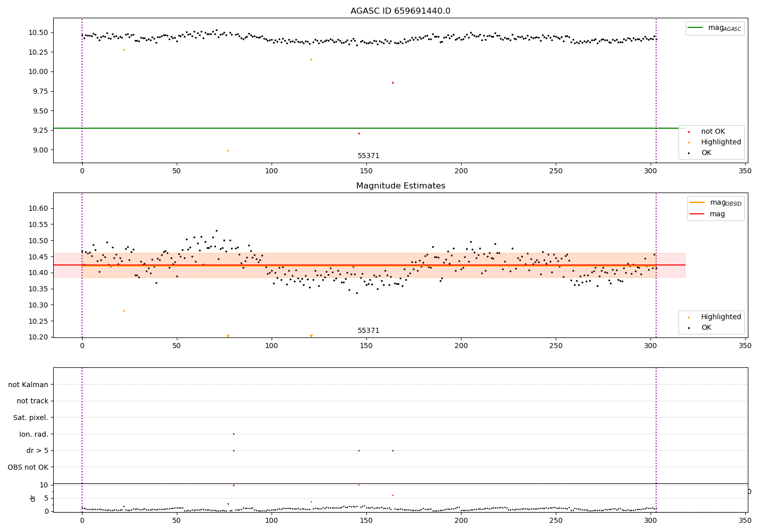This screenshot has height=532, width=760.
Task: Click the 9.25 y-axis tick in top plot
Action: tap(40, 130)
